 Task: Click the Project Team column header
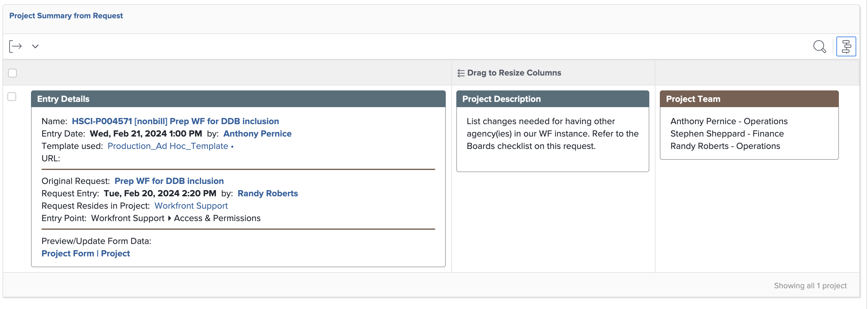coord(693,99)
